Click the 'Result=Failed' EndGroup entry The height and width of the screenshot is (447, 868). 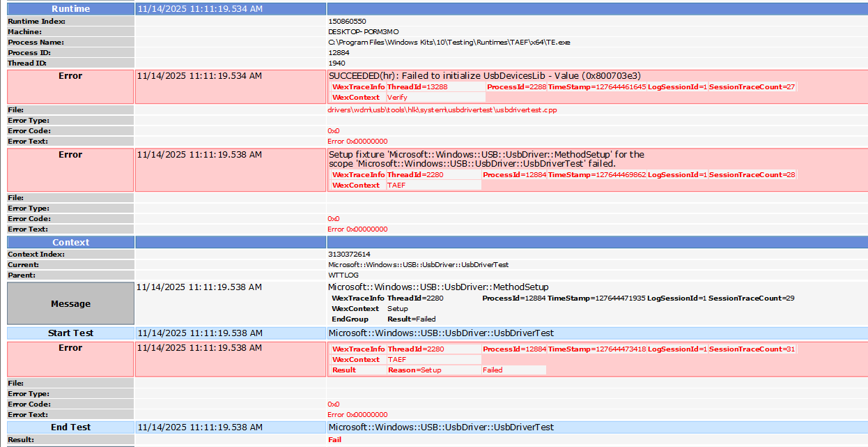[411, 319]
